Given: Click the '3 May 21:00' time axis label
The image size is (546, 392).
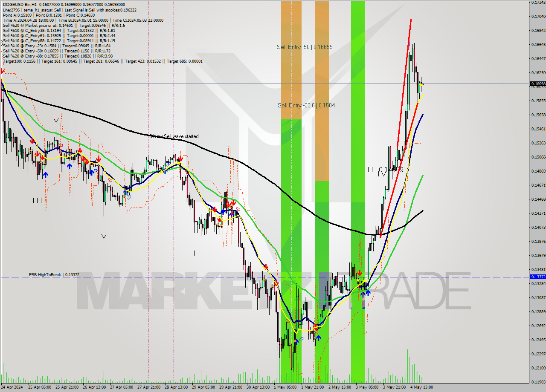Looking at the screenshot, I should point(394,387).
